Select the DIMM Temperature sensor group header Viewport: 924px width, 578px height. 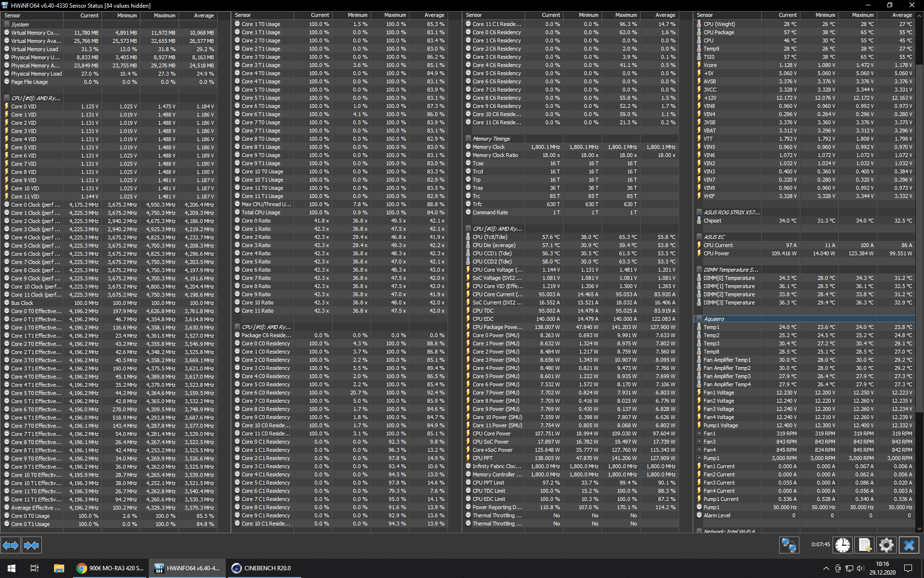point(731,270)
